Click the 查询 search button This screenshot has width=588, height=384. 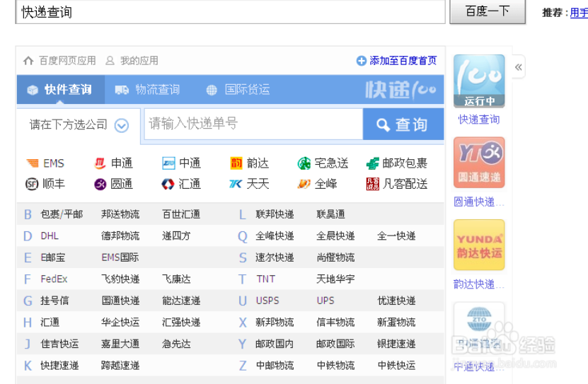point(403,124)
